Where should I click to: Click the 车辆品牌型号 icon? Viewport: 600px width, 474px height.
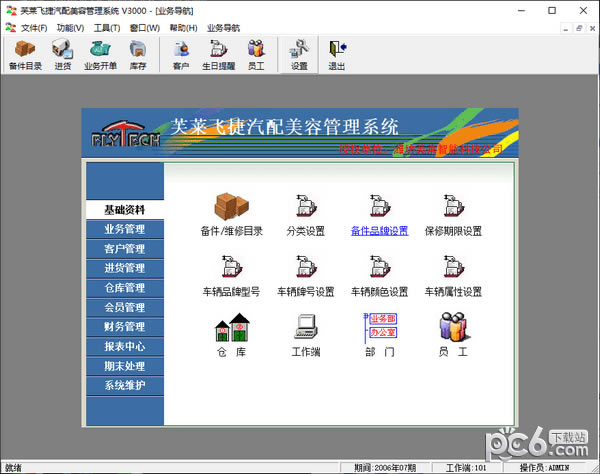(231, 267)
